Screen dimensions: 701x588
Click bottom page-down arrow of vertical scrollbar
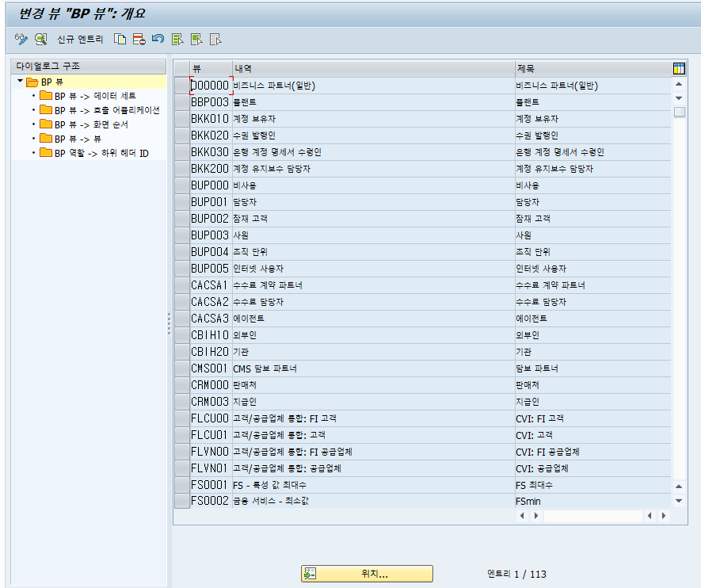[x=679, y=501]
